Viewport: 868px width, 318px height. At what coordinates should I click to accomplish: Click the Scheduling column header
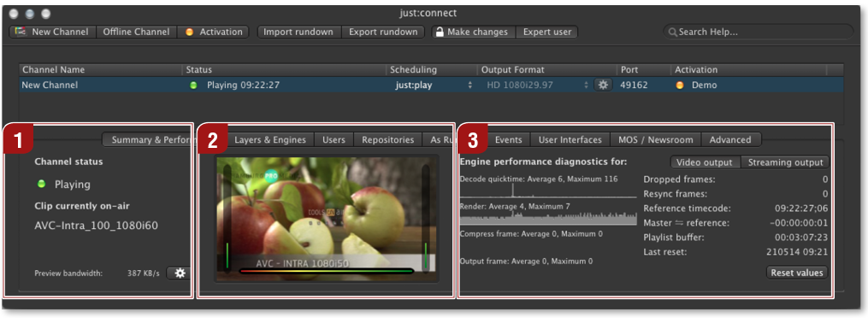432,70
